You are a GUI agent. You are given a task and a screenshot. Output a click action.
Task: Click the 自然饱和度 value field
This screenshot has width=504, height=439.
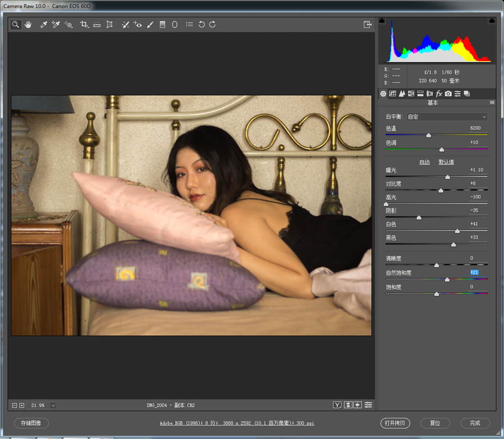tap(474, 271)
